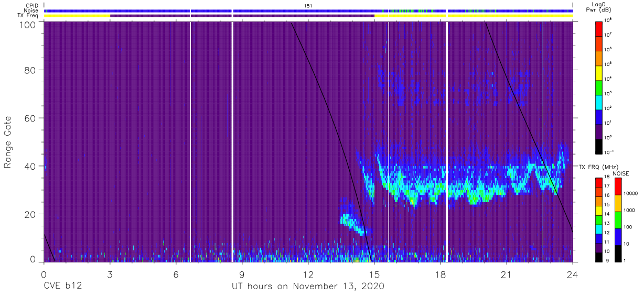Click the y-axis tick label '40'
The image size is (644, 297).
point(30,166)
